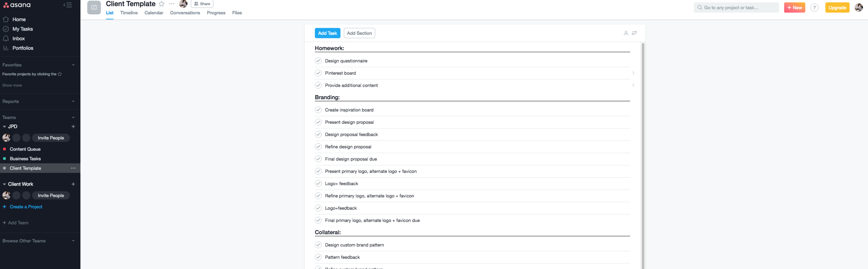Open the Conversations tab
This screenshot has height=269, width=868.
pos(185,13)
